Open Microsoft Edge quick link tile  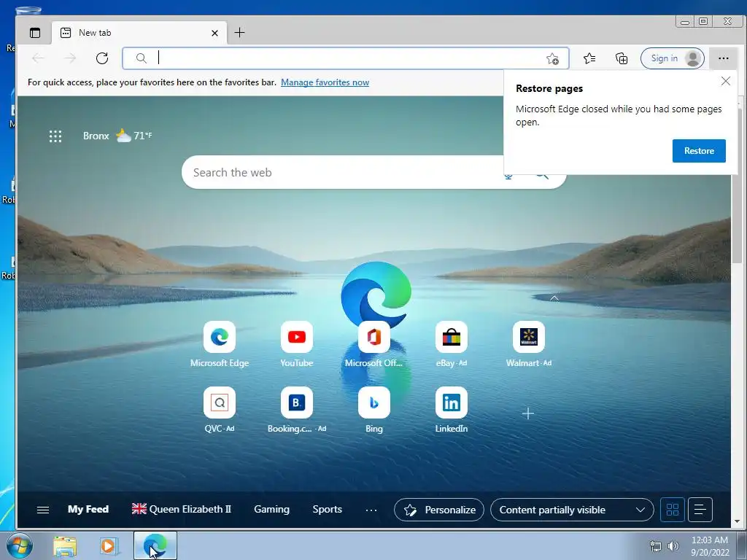click(x=220, y=344)
